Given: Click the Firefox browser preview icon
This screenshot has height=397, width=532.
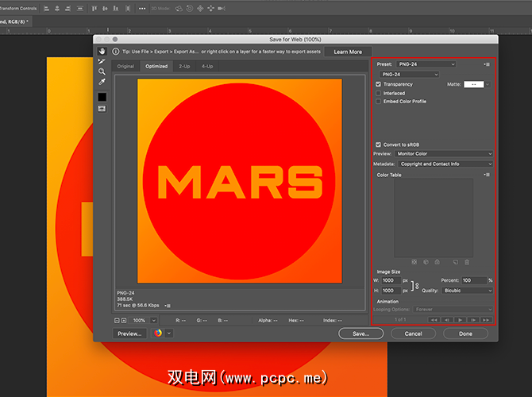Looking at the screenshot, I should click(x=158, y=333).
